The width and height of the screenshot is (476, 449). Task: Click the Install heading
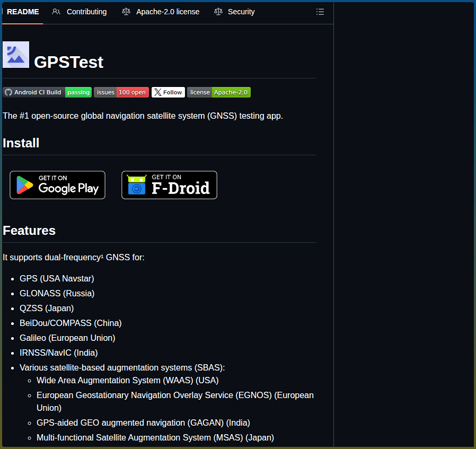pyautogui.click(x=21, y=143)
